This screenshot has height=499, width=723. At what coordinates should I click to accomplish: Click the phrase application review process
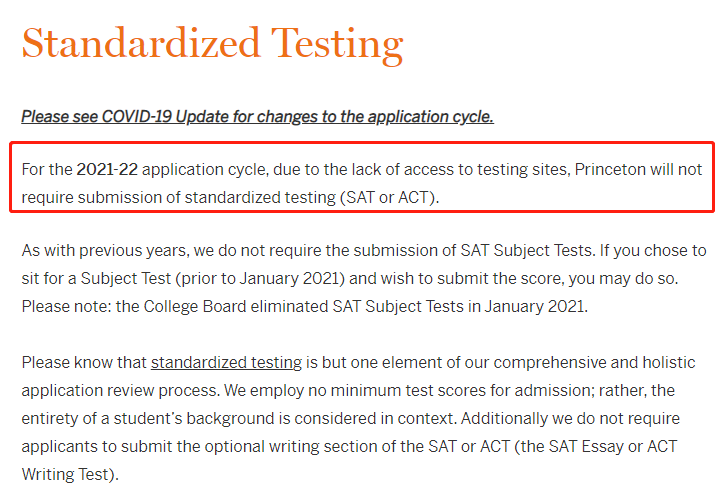pyautogui.click(x=120, y=391)
